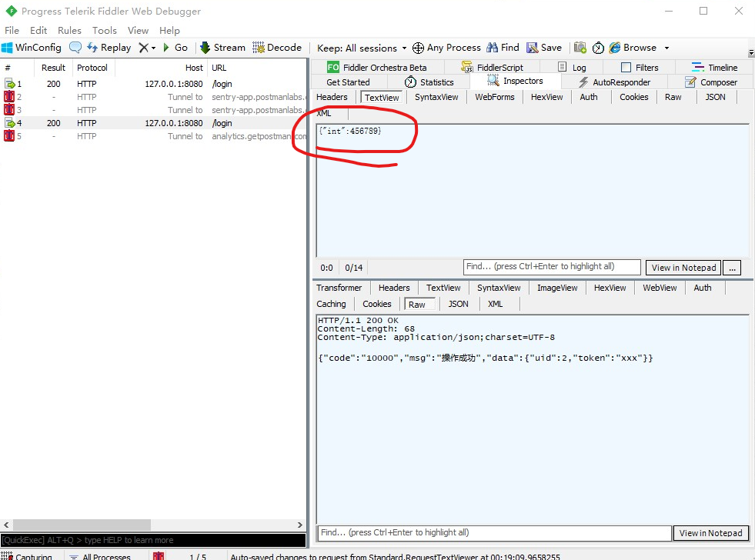Toggle Decode mode
This screenshot has width=755, height=560.
click(277, 48)
